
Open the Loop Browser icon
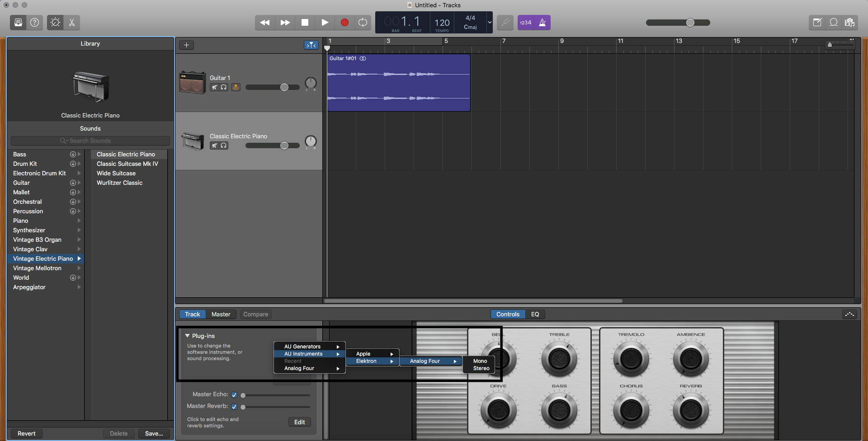pyautogui.click(x=834, y=23)
